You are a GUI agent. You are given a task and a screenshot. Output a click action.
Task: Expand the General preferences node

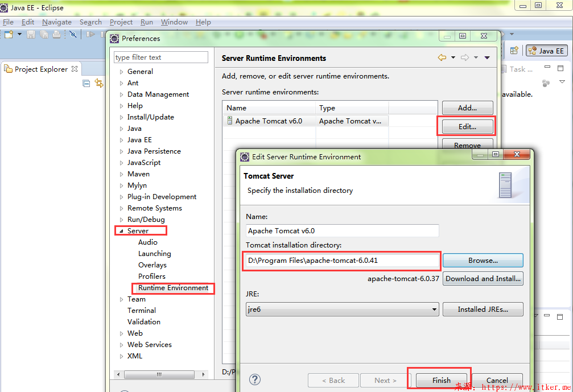[121, 72]
